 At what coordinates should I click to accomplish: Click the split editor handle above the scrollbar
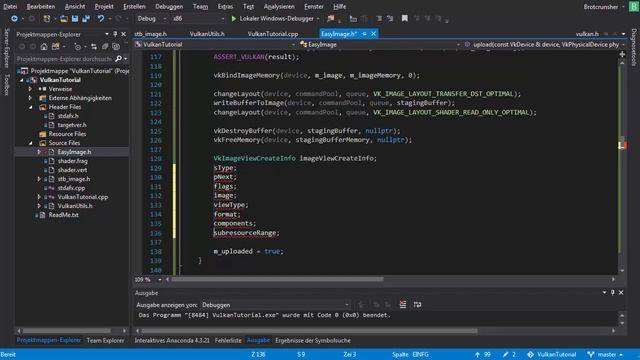point(622,54)
